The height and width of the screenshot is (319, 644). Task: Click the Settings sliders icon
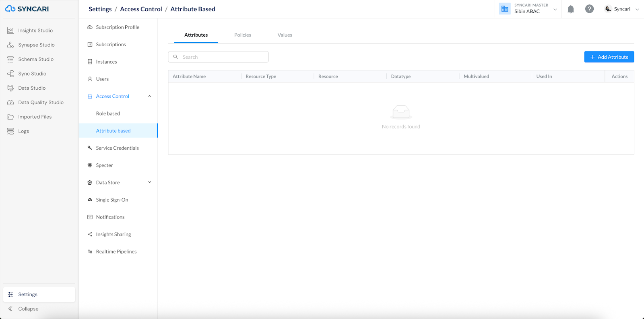tap(10, 294)
